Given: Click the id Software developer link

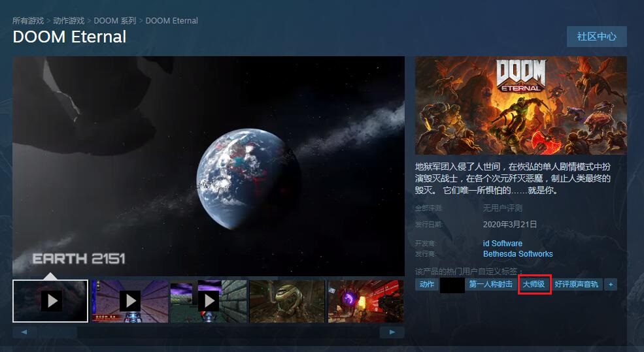Looking at the screenshot, I should [502, 244].
